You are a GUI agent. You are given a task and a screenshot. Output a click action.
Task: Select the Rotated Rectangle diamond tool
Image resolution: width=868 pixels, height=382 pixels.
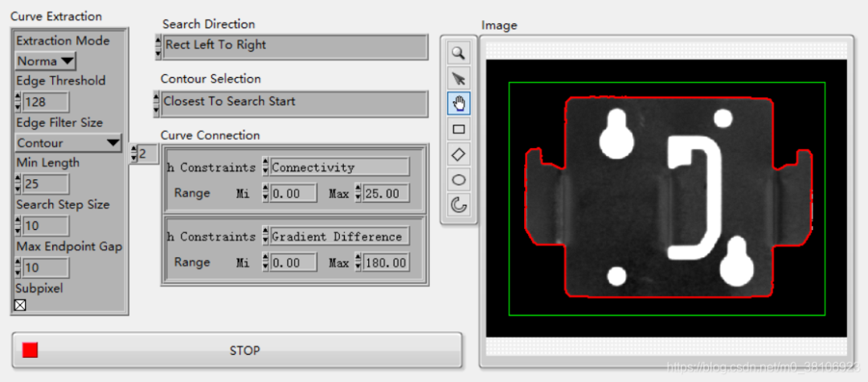click(458, 155)
